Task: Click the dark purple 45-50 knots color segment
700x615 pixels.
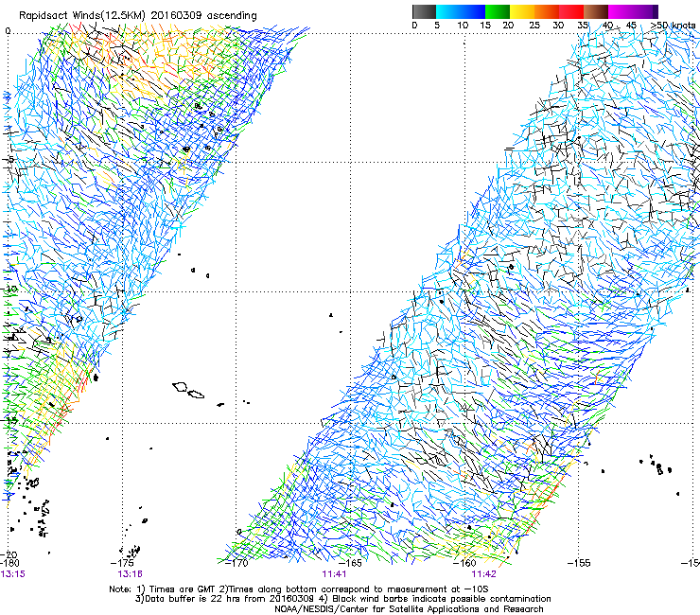Action: pos(645,11)
